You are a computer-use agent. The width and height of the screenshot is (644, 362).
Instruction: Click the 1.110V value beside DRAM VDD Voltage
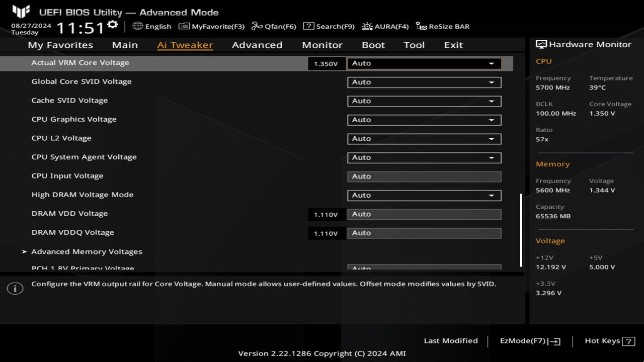click(x=326, y=215)
